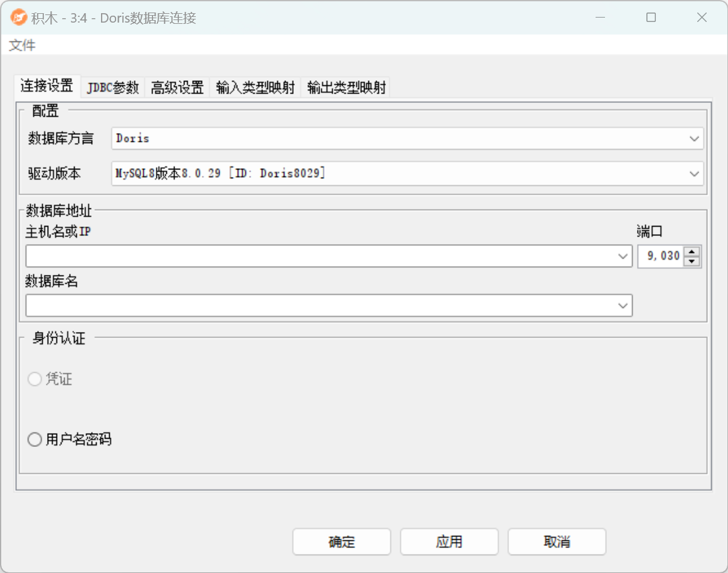Go to the 输出类型映射 tab
Screen dimensions: 728x573
[346, 87]
